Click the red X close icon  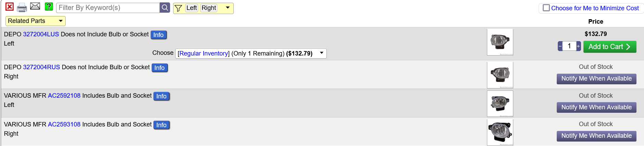10,7
